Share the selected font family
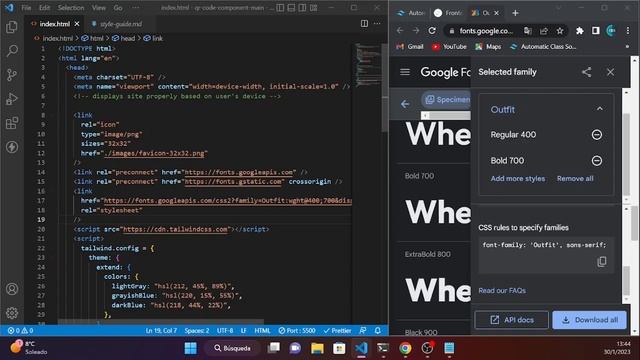Viewport: 640px width, 360px height. (587, 72)
